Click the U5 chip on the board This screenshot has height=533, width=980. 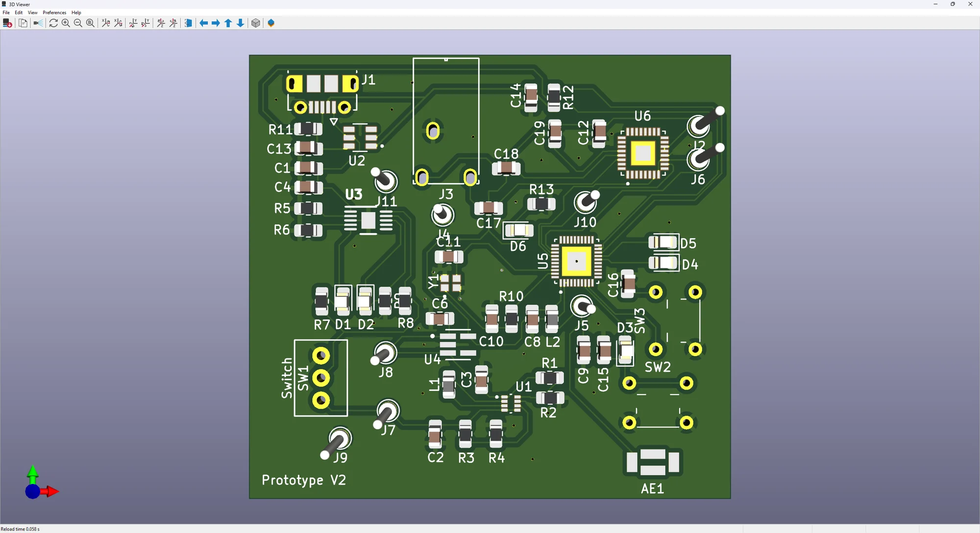pyautogui.click(x=577, y=261)
